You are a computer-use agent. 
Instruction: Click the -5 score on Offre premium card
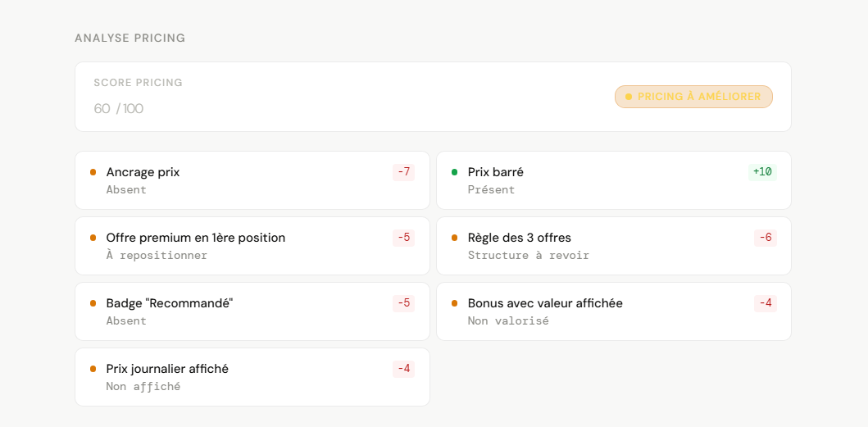point(403,238)
